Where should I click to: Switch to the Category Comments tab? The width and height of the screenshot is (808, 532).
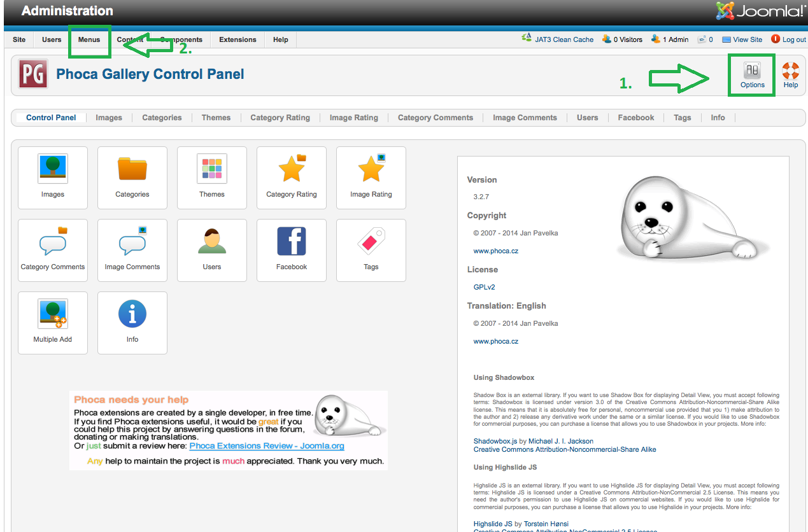tap(435, 118)
